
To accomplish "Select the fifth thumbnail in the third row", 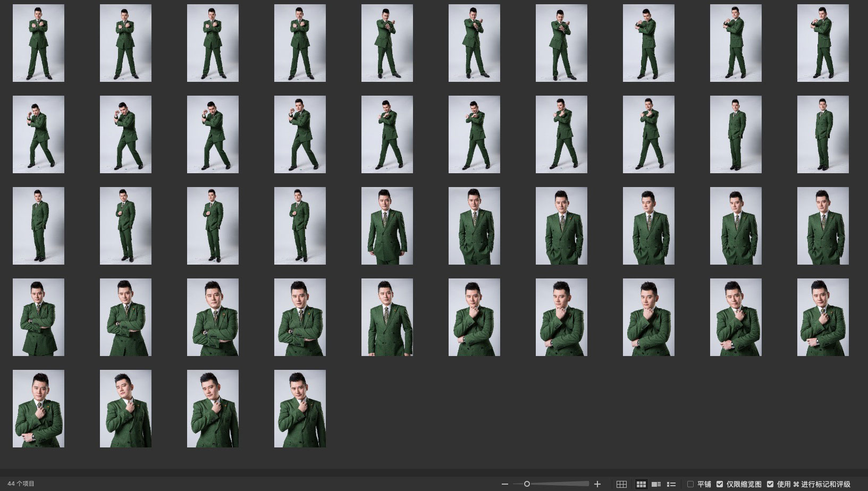I will pyautogui.click(x=387, y=226).
